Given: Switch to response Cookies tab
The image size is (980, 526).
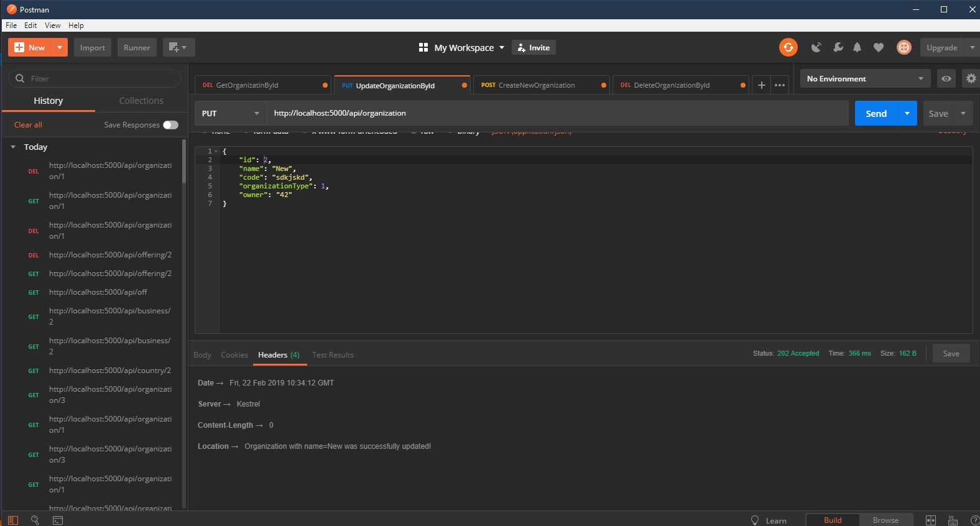Looking at the screenshot, I should pos(234,355).
